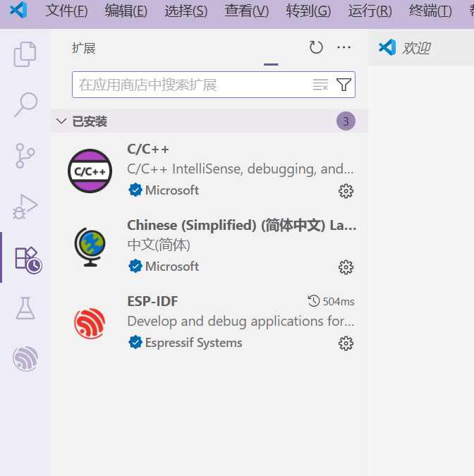This screenshot has height=476, width=474.
Task: Click the ESP-IDF red Espressif logo
Action: pyautogui.click(x=90, y=324)
